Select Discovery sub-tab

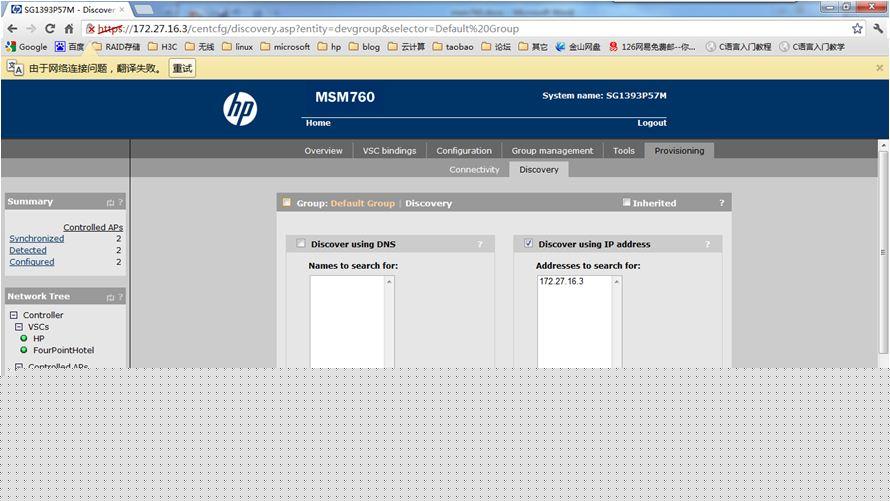coord(539,169)
